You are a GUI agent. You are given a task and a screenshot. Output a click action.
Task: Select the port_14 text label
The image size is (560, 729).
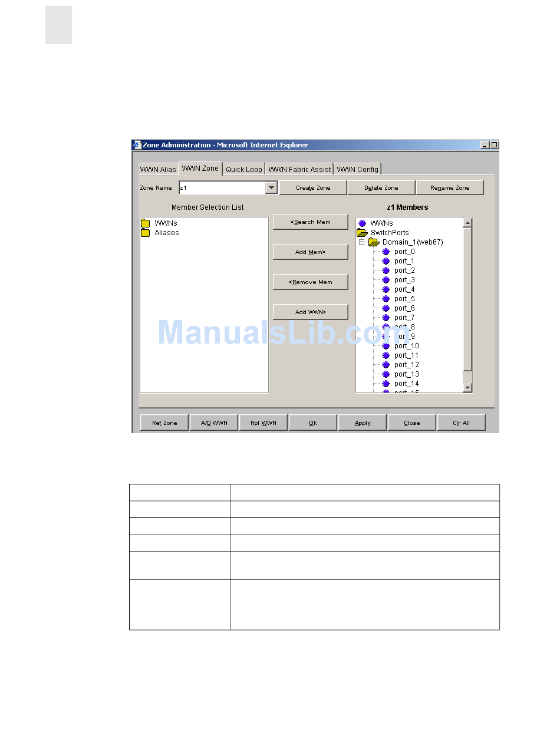(x=407, y=384)
